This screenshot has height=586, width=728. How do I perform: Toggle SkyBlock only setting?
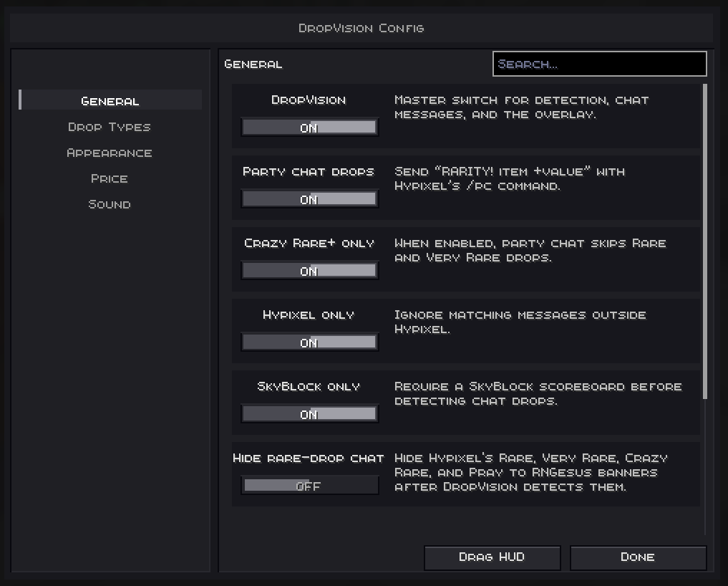tap(310, 413)
